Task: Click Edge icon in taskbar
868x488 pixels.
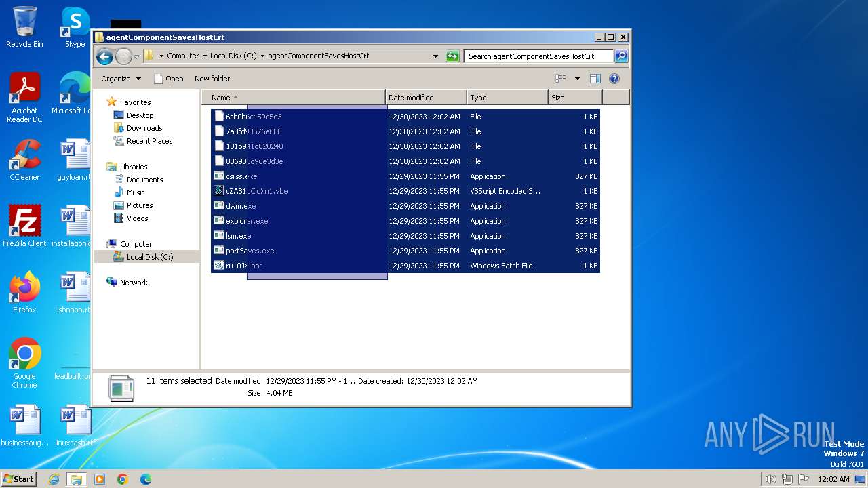Action: (x=146, y=479)
